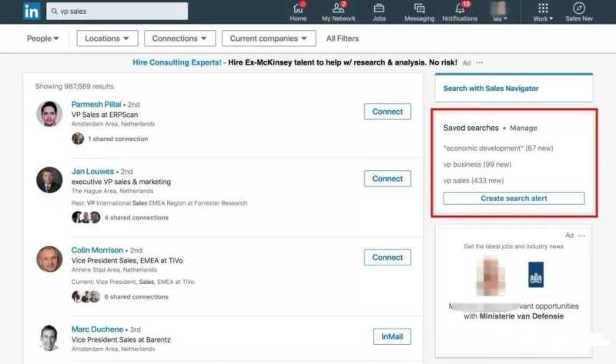Open My Network from the top nav

pyautogui.click(x=338, y=12)
